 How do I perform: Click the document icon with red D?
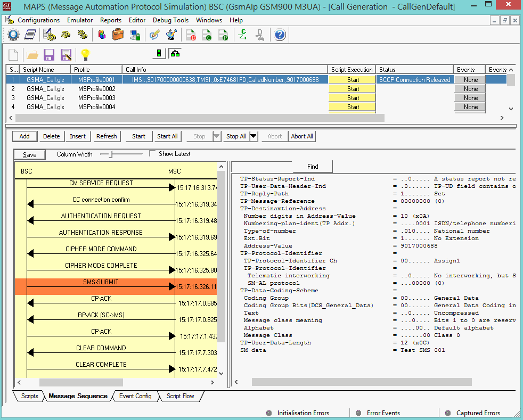click(191, 35)
